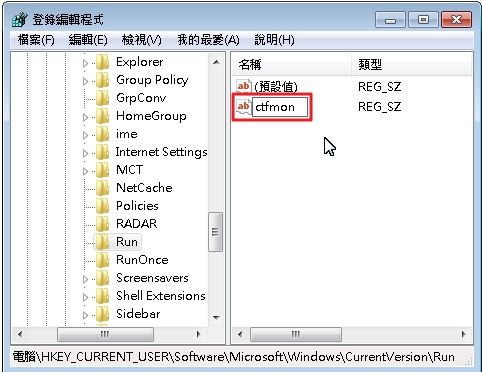Viewport: 482px width, 372px height.
Task: Click tree pane horizontal scrollbar thumb
Action: (x=105, y=334)
